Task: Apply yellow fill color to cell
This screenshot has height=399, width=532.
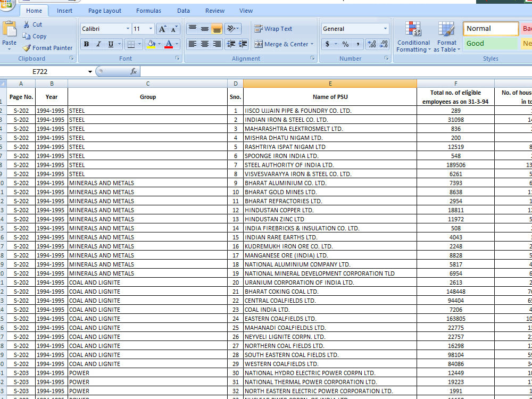Action: coord(151,44)
